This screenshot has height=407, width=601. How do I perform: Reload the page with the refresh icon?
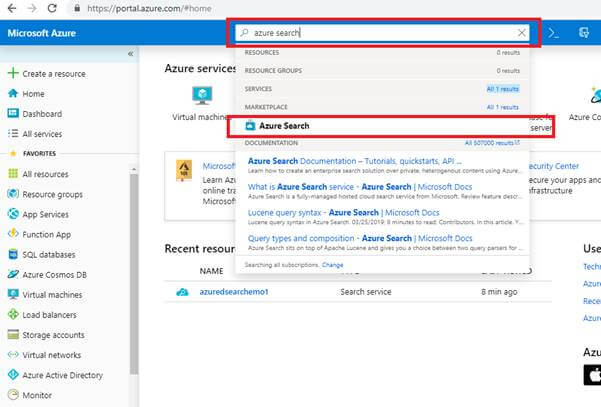pos(52,8)
